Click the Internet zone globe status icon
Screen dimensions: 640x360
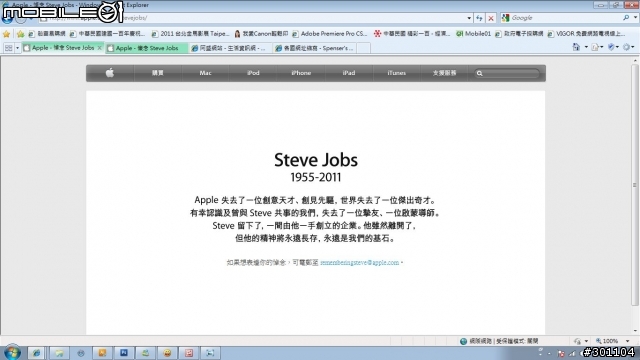click(463, 341)
